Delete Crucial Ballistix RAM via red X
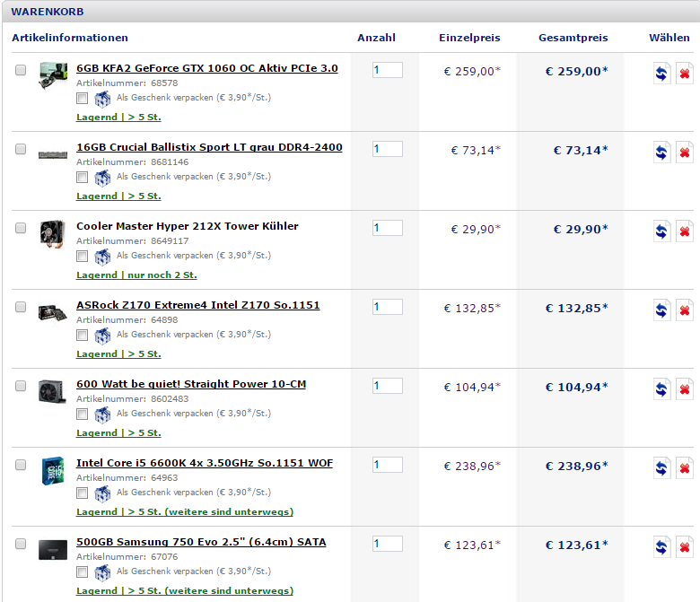This screenshot has width=700, height=602. [685, 153]
